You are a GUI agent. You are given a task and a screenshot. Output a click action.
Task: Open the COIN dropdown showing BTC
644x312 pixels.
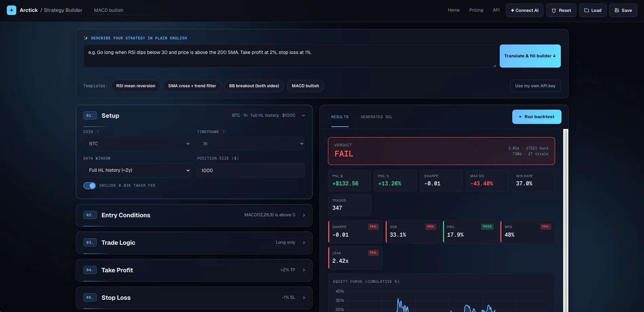(137, 144)
